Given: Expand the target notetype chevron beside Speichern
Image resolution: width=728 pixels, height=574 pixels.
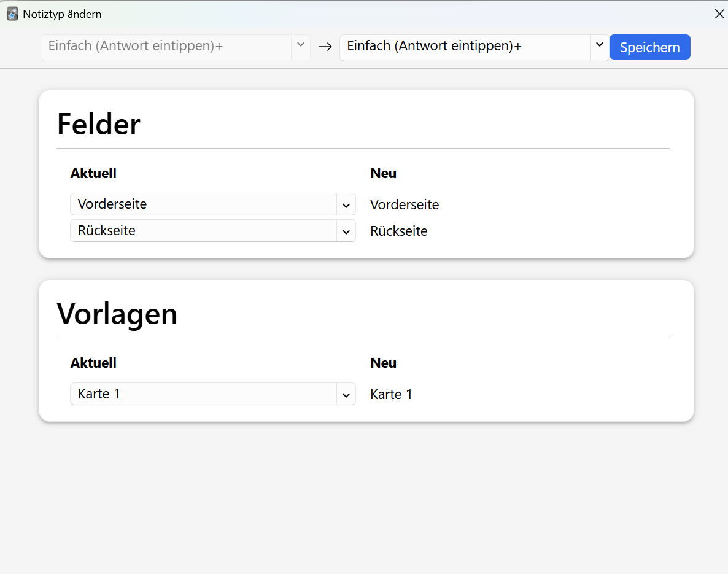Looking at the screenshot, I should 599,45.
